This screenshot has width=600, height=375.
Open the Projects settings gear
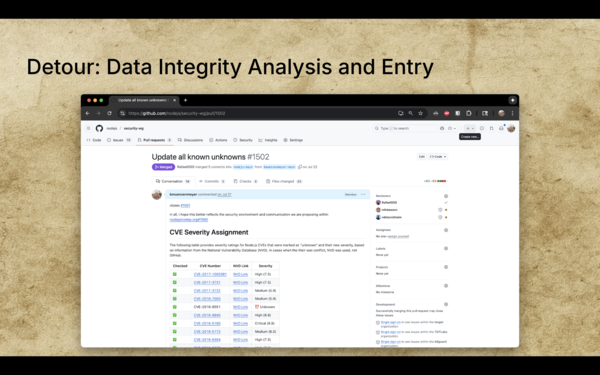(446, 267)
